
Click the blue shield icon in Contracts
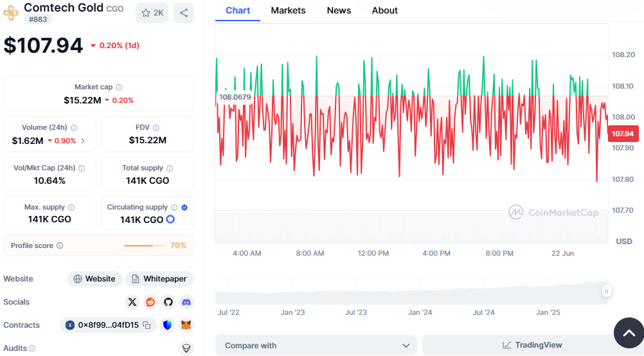point(167,325)
